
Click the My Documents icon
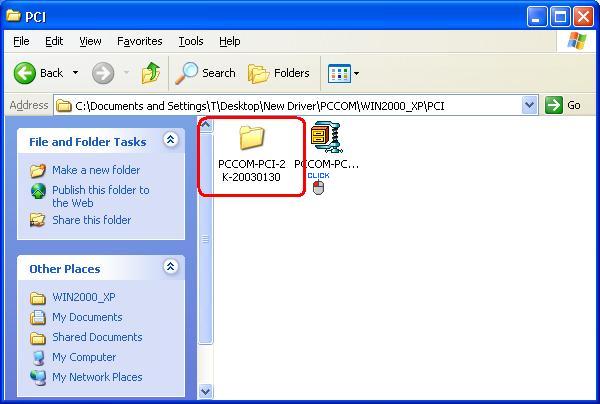pos(38,318)
